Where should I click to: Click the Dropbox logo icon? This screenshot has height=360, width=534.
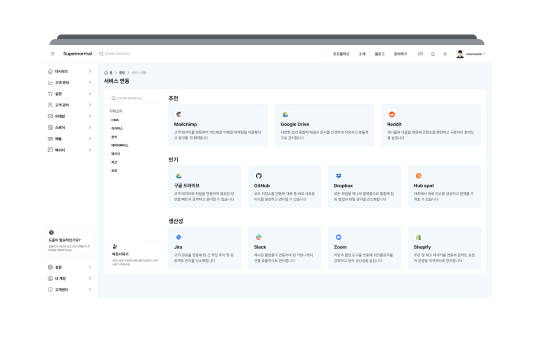(339, 176)
